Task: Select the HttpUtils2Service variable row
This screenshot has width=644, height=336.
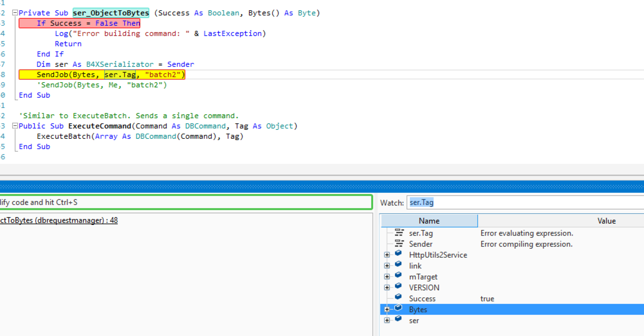Action: [512, 255]
